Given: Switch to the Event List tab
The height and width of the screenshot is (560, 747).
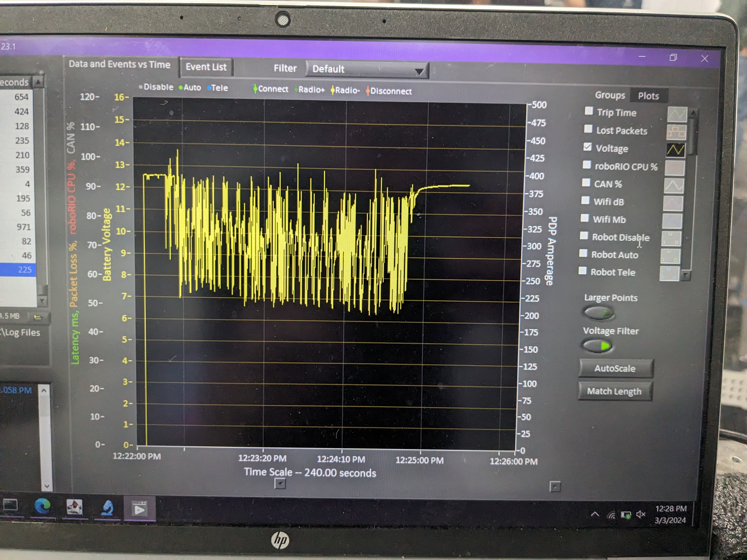Looking at the screenshot, I should point(206,67).
